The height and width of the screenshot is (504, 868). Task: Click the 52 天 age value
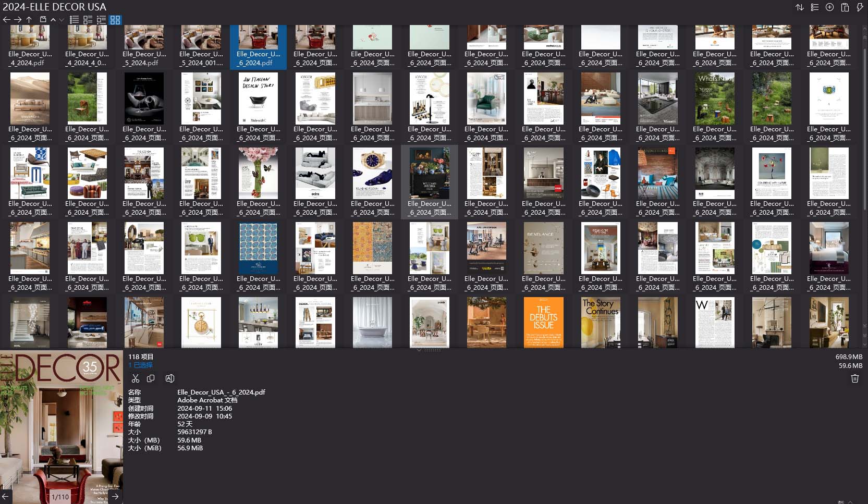coord(185,424)
